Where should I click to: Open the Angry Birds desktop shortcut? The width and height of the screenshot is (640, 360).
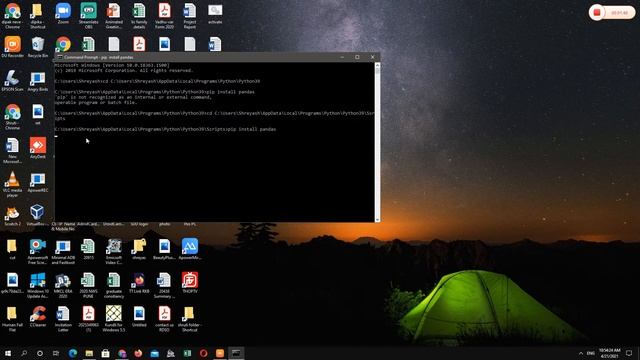pyautogui.click(x=38, y=81)
